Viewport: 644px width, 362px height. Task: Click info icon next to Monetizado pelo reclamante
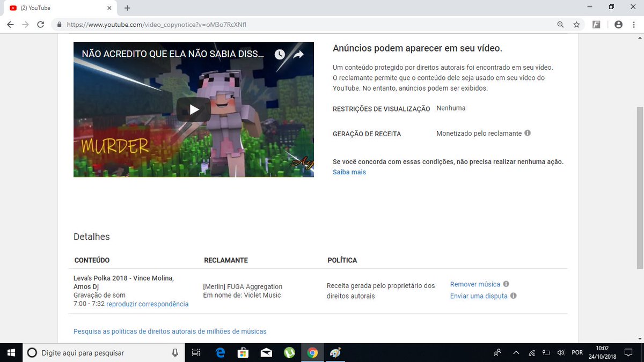[x=528, y=133]
